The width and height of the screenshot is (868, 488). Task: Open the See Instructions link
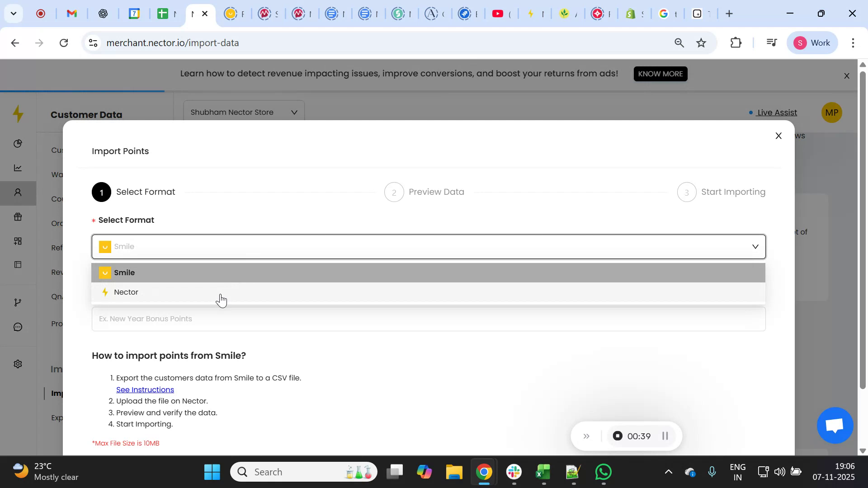point(145,389)
